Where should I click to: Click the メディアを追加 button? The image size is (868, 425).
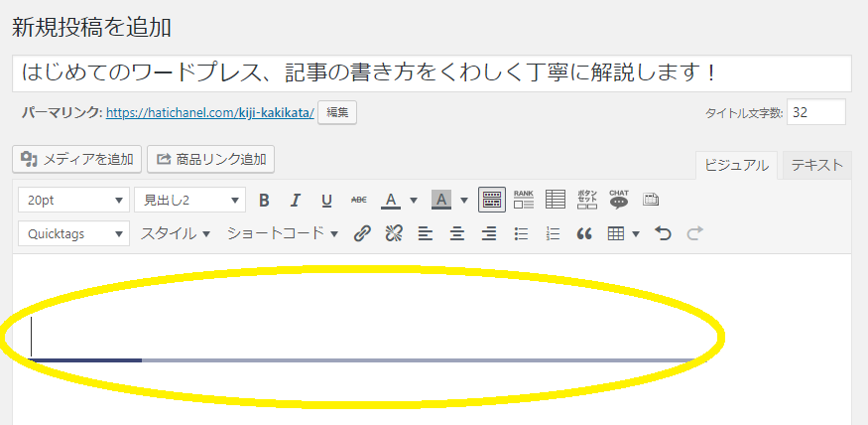pyautogui.click(x=77, y=160)
